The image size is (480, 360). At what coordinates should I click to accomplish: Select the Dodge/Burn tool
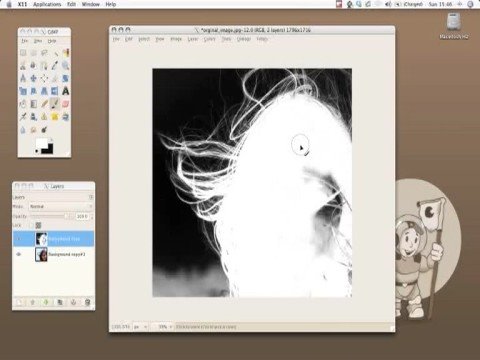point(44,129)
